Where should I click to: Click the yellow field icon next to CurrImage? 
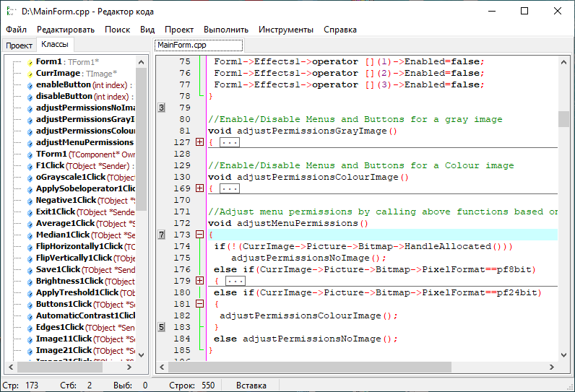(30, 74)
